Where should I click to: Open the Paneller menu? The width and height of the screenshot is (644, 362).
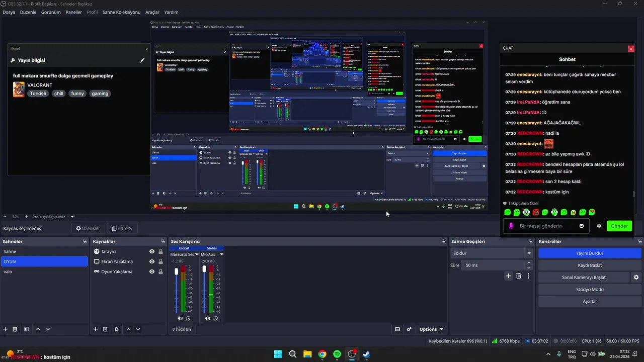(x=73, y=12)
